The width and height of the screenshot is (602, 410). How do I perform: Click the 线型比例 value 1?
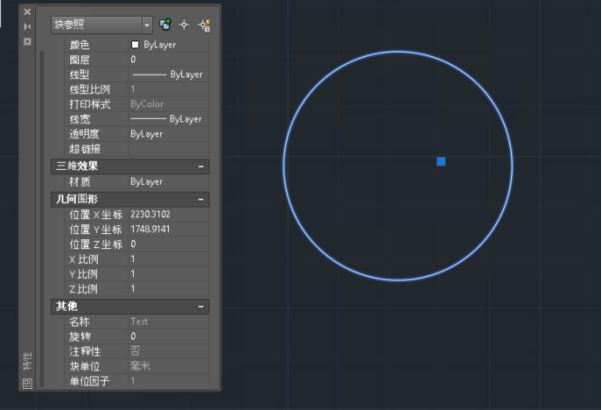tap(169, 89)
